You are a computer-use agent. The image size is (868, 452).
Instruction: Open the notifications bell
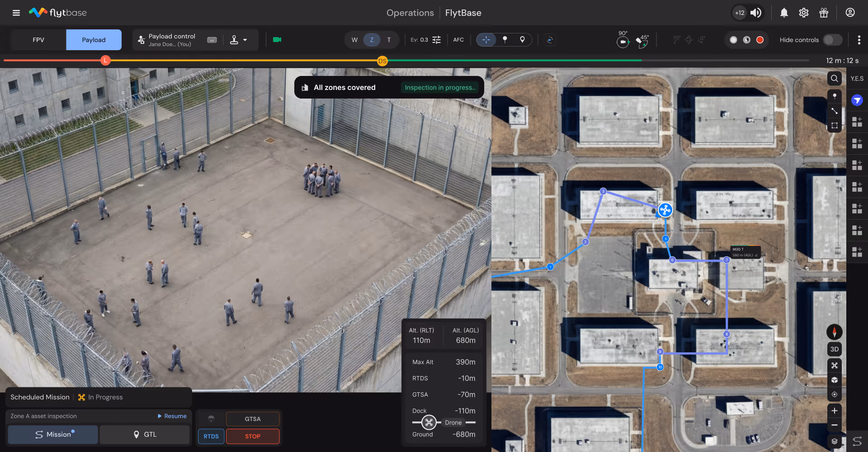[x=784, y=13]
